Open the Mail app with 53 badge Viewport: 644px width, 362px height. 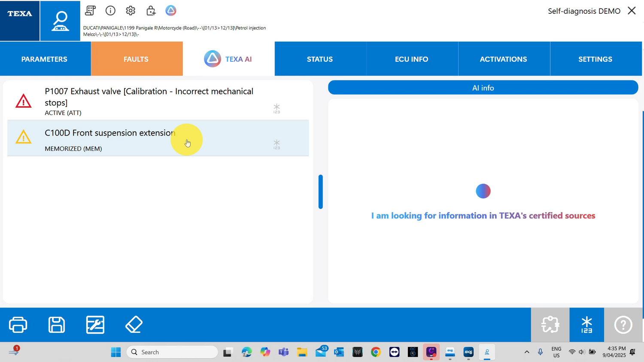pyautogui.click(x=321, y=352)
